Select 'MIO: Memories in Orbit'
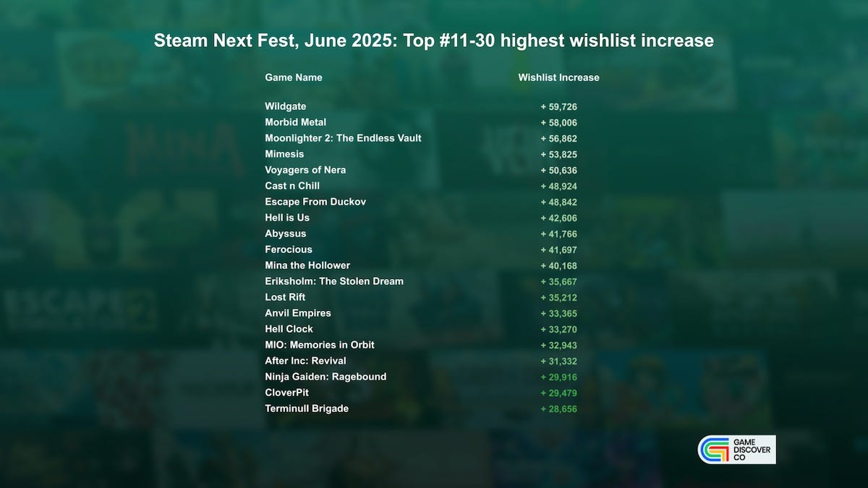868x488 pixels. point(320,345)
